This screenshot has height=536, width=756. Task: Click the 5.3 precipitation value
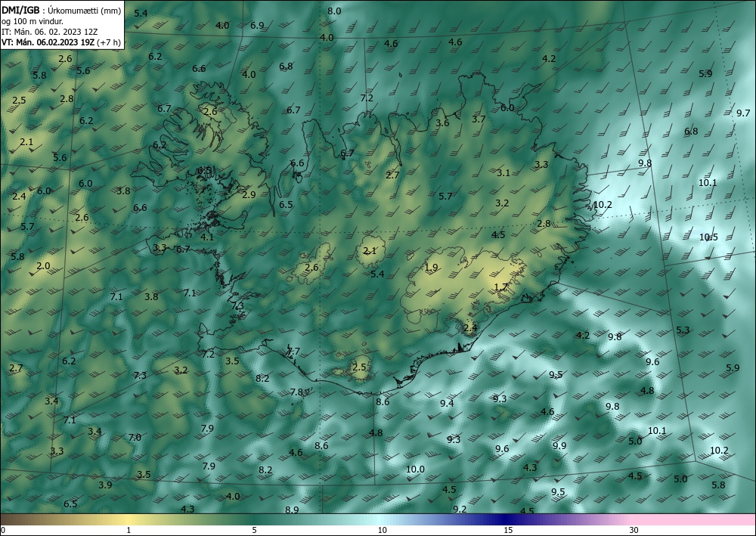click(683, 330)
